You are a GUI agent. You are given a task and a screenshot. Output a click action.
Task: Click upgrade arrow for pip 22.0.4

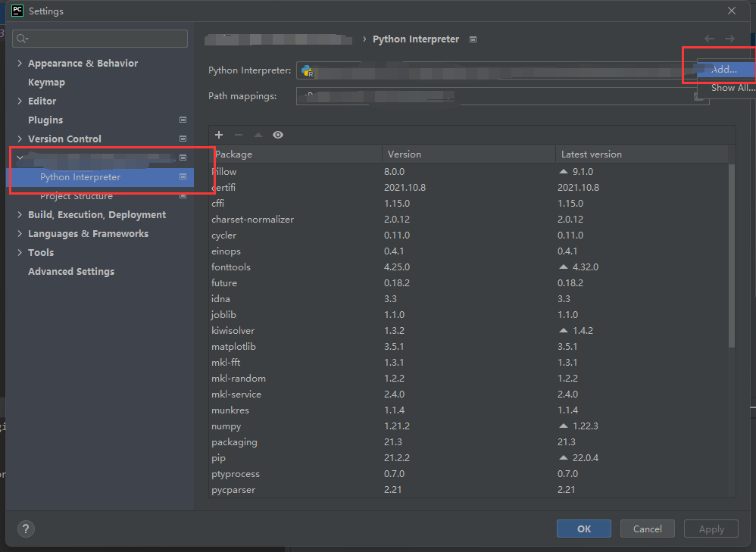coord(563,458)
